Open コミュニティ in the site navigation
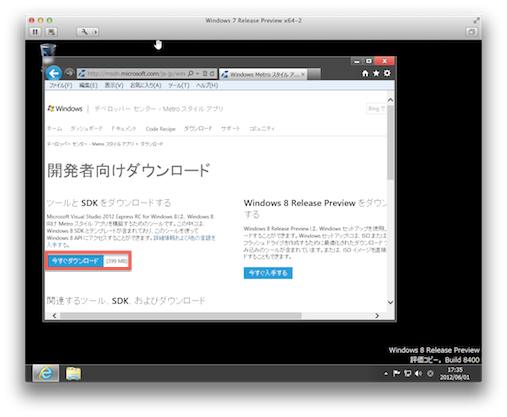 tap(262, 129)
